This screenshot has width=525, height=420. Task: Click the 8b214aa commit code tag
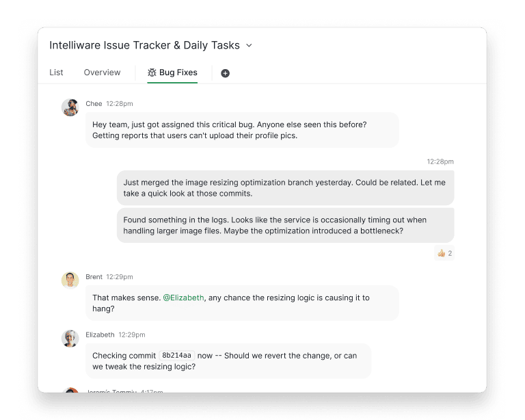(x=177, y=356)
